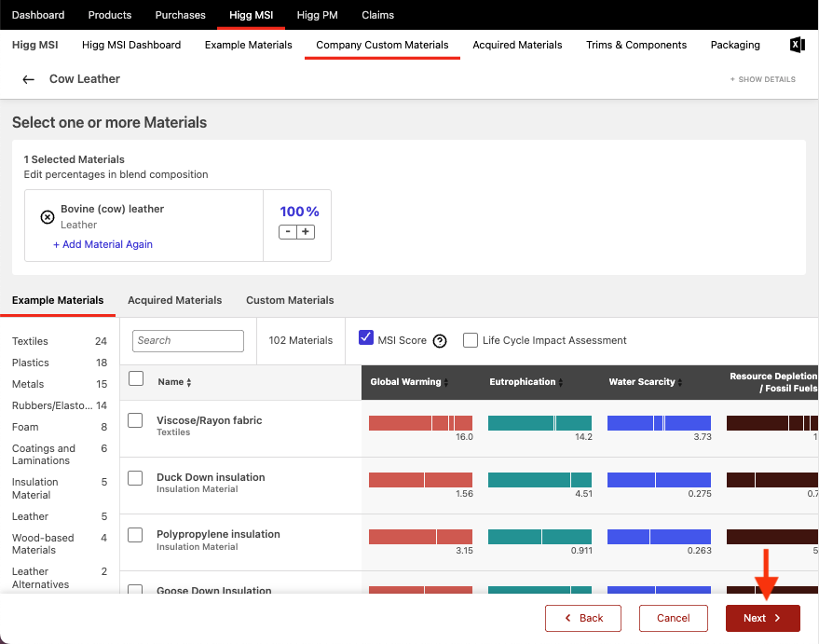Switch to the Acquired Materials sub-tab
The image size is (819, 644).
point(174,300)
